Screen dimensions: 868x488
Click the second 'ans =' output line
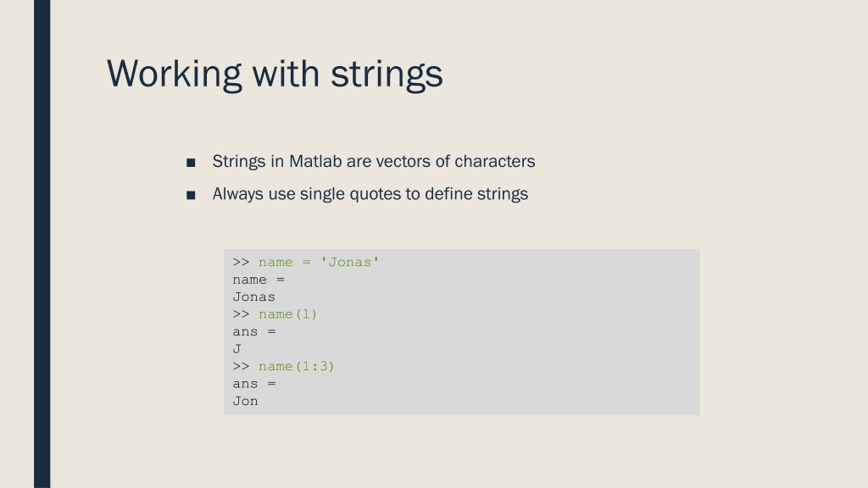pos(254,384)
